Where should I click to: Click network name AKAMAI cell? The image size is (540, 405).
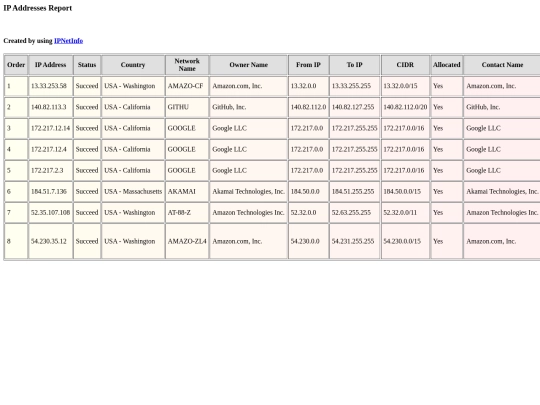[x=187, y=191]
